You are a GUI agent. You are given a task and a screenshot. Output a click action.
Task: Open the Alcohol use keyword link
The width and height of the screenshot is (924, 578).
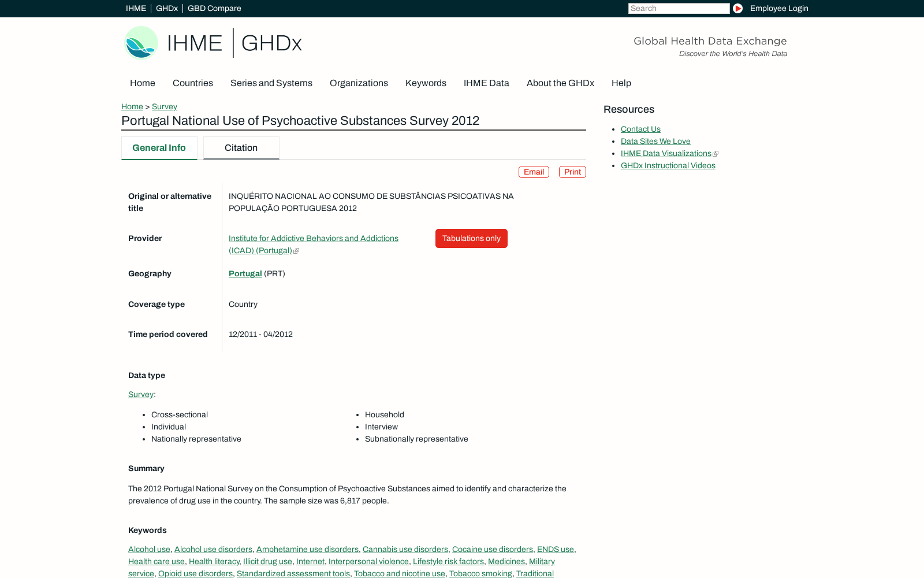pos(149,549)
